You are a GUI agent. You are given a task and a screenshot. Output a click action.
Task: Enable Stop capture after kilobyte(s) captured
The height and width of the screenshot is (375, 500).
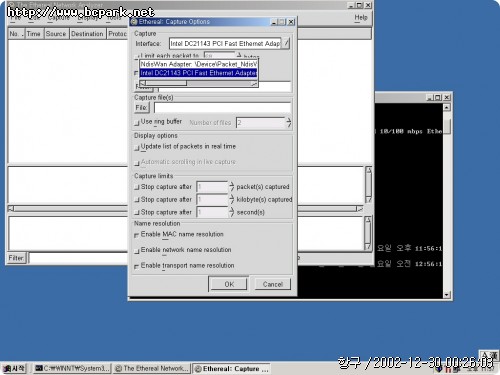point(136,200)
